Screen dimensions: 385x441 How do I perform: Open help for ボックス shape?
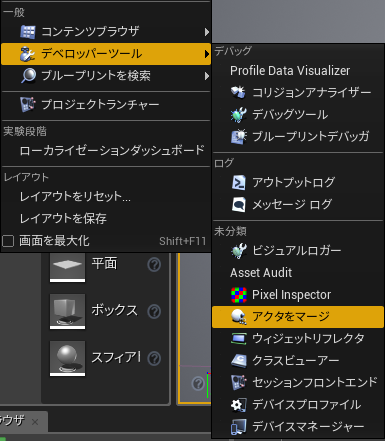154,312
